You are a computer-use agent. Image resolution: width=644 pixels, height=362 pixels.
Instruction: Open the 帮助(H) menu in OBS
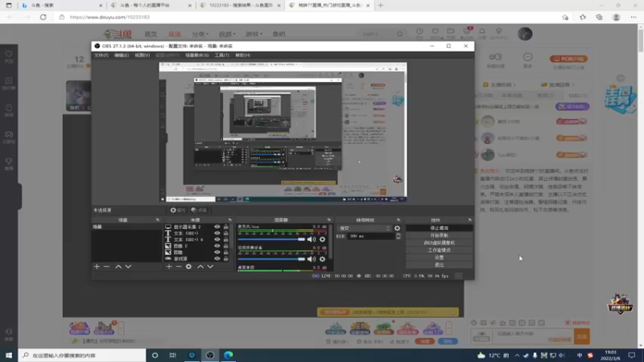point(243,55)
